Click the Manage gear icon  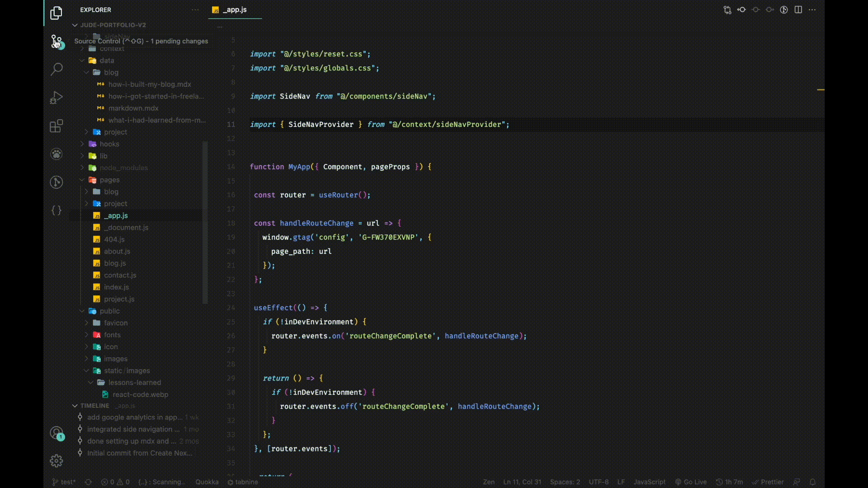pyautogui.click(x=56, y=460)
